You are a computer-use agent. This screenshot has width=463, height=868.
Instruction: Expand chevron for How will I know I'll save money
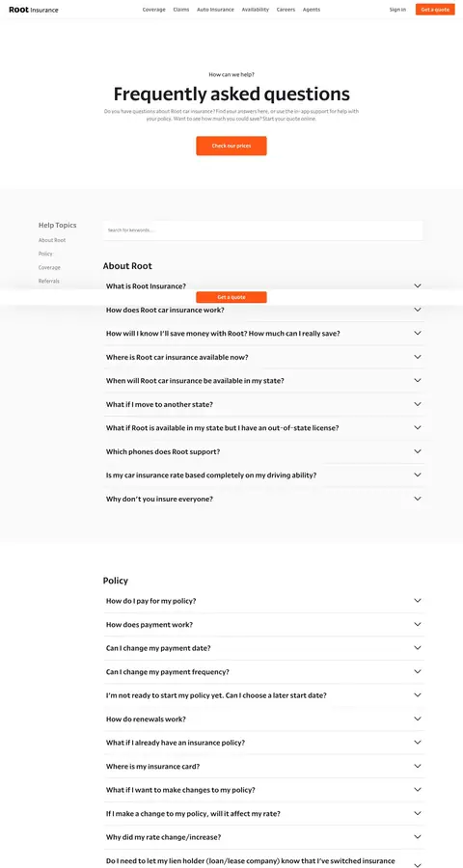[x=418, y=334]
